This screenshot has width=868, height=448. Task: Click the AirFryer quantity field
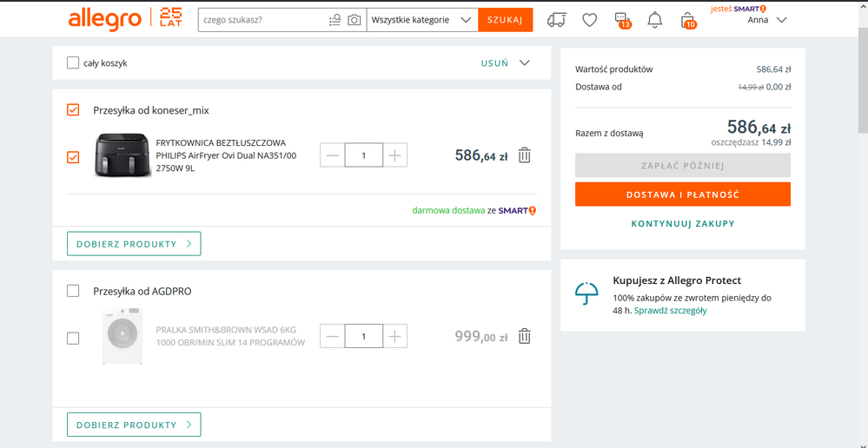tap(364, 155)
